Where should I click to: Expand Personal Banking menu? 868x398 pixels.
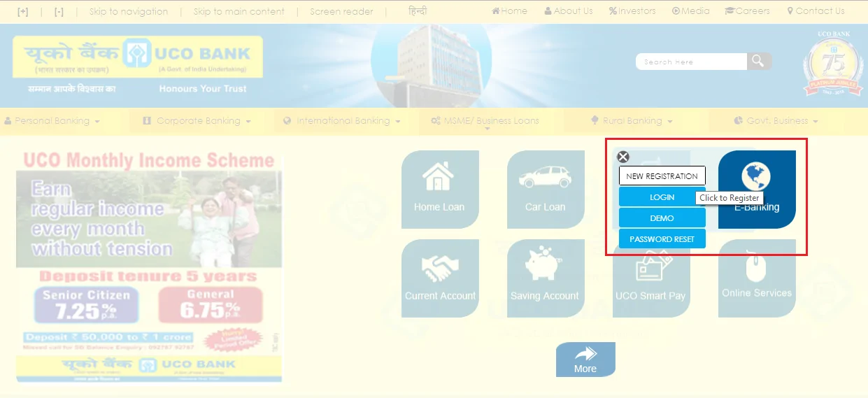click(52, 121)
